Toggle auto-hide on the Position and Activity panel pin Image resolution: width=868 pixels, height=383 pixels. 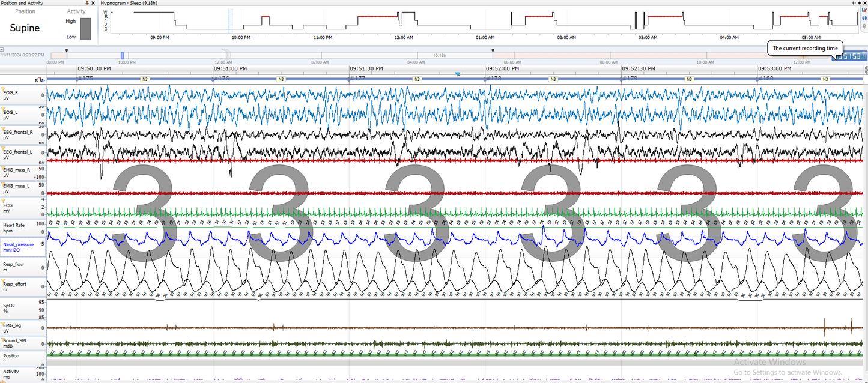pos(87,3)
